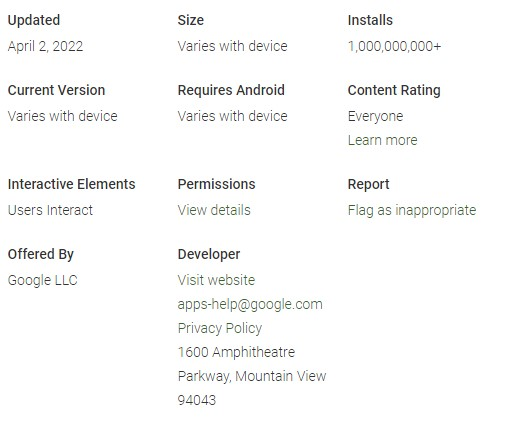Click the Developer heading
This screenshot has width=531, height=432.
[209, 254]
